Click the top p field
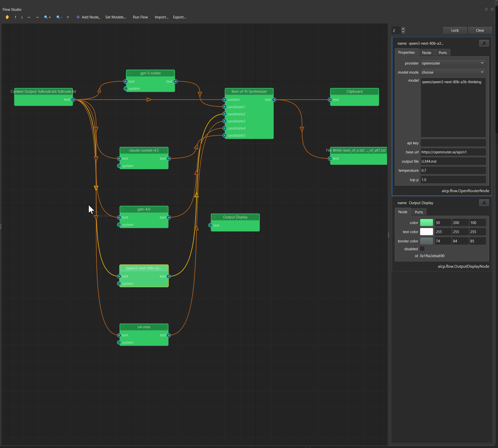The image size is (498, 448). [x=453, y=180]
